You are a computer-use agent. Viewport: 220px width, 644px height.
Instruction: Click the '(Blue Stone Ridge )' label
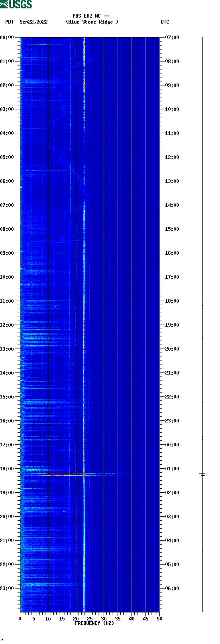pos(92,22)
